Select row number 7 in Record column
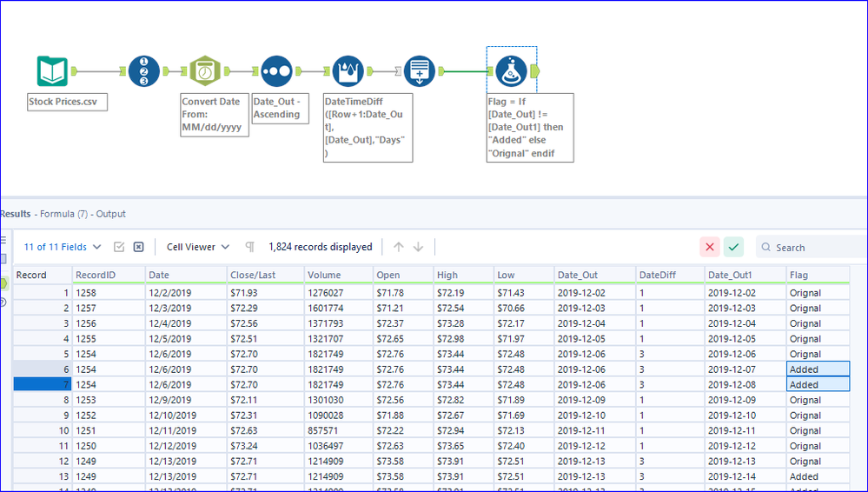This screenshot has width=868, height=492. click(43, 384)
